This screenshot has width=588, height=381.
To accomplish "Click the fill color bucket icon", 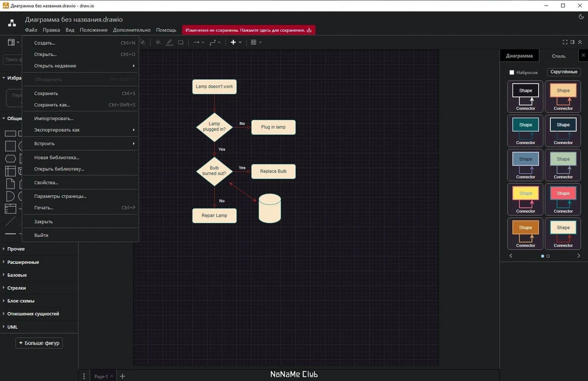I will click(158, 43).
